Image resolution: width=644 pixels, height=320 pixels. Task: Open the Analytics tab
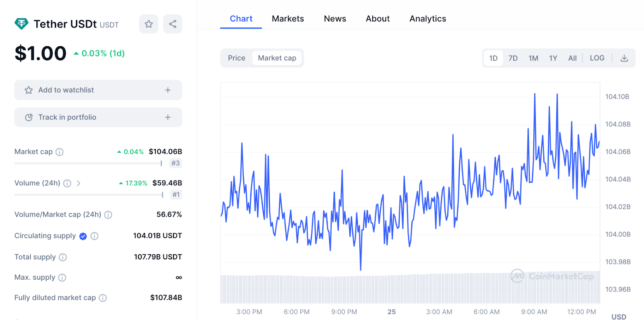pos(428,19)
